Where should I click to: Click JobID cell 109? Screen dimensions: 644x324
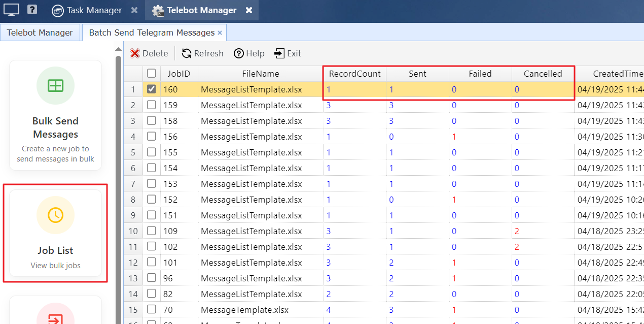[x=179, y=231]
